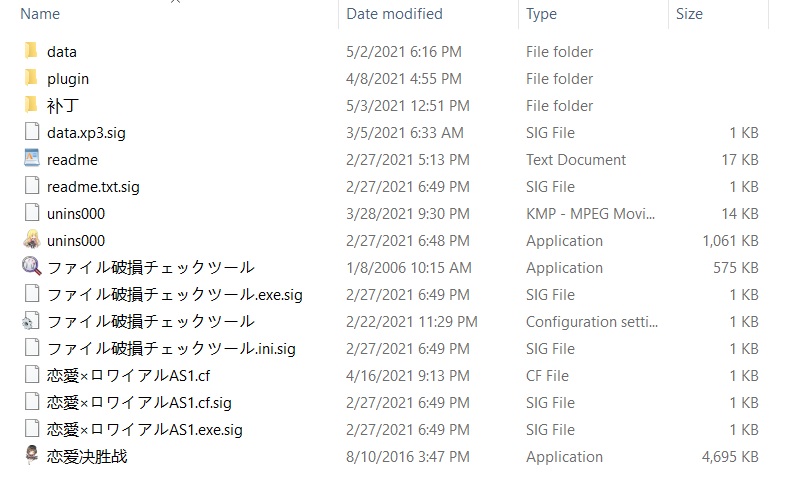Select the 恋愛×ロワイアルAS1.cf.sig file entry
The height and width of the screenshot is (491, 811).
tap(139, 402)
